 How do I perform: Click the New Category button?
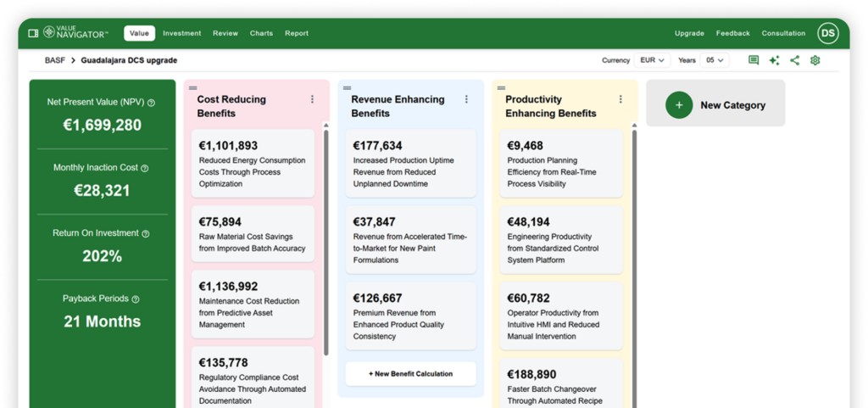pos(715,105)
